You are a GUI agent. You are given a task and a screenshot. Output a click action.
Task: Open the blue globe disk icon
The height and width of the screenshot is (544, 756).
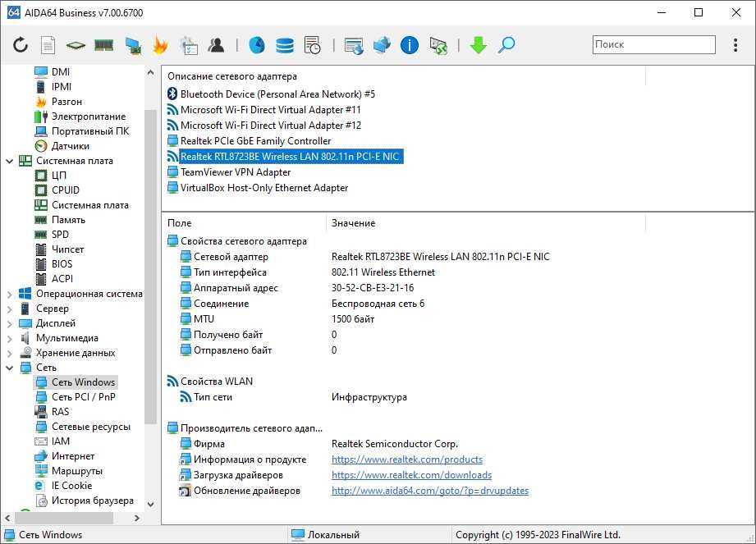[x=256, y=45]
